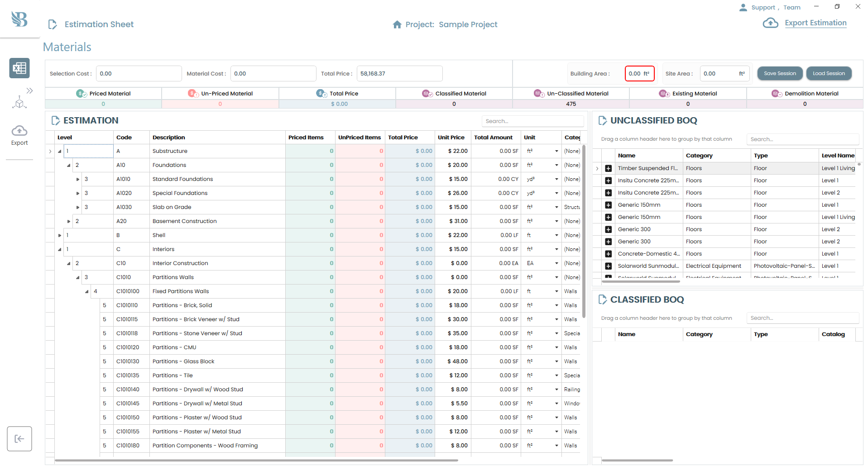Open unit dropdown for Substructure row
868x470 pixels.
(x=556, y=152)
